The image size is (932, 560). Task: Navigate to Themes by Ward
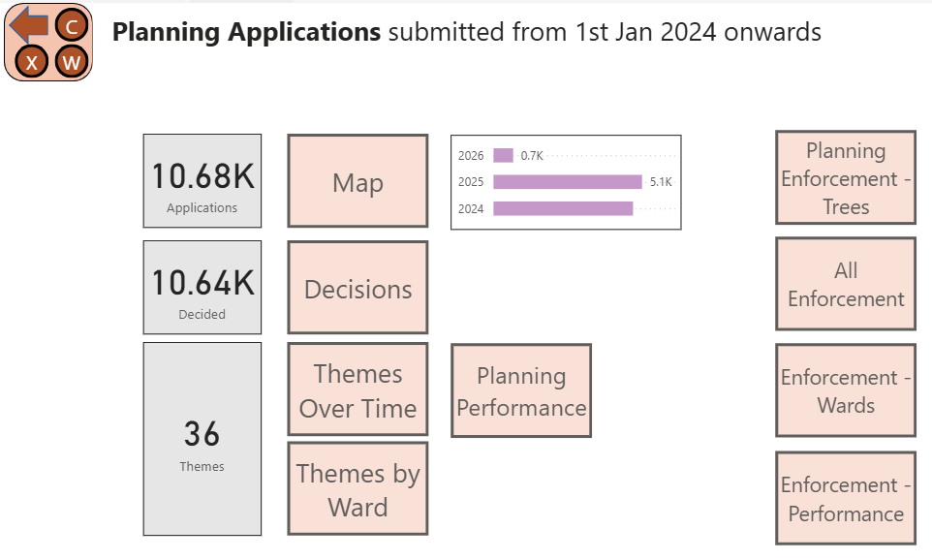357,490
